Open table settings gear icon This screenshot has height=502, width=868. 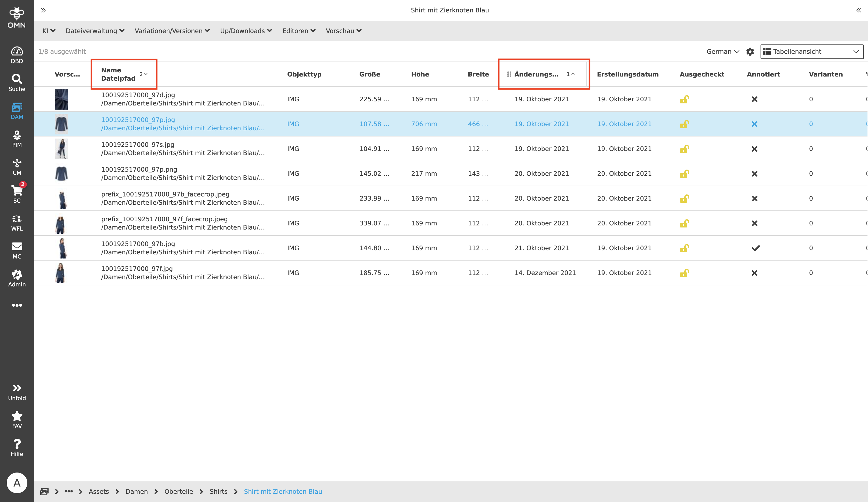tap(750, 52)
